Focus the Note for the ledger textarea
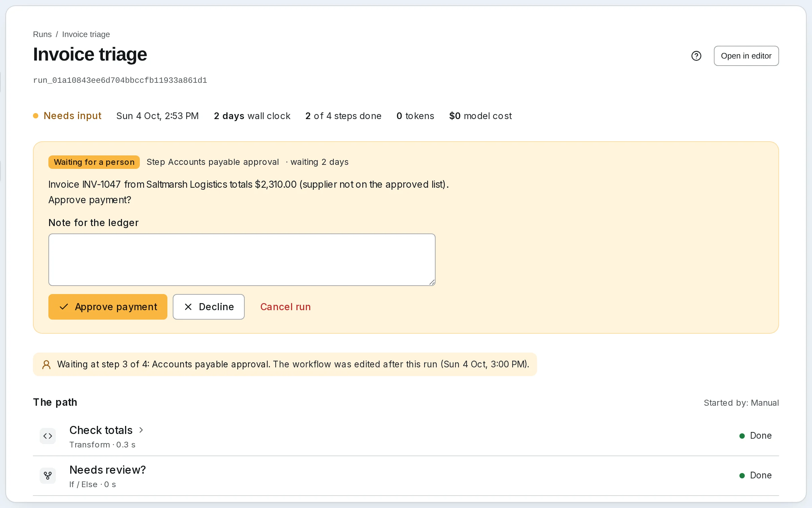The height and width of the screenshot is (508, 812). point(242,260)
